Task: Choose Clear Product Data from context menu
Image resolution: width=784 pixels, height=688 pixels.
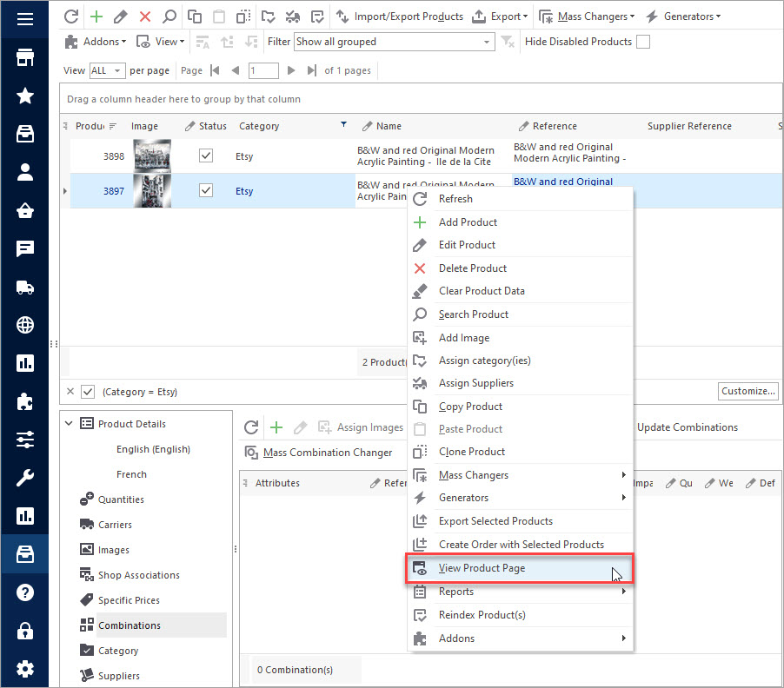Action: pos(520,291)
